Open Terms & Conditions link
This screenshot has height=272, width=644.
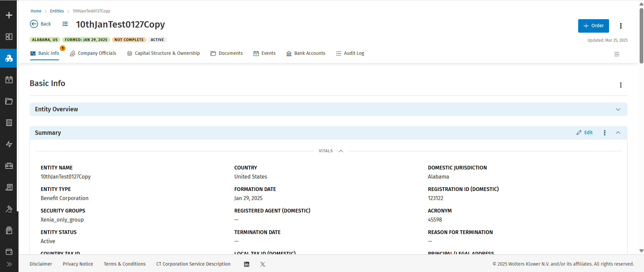125,264
